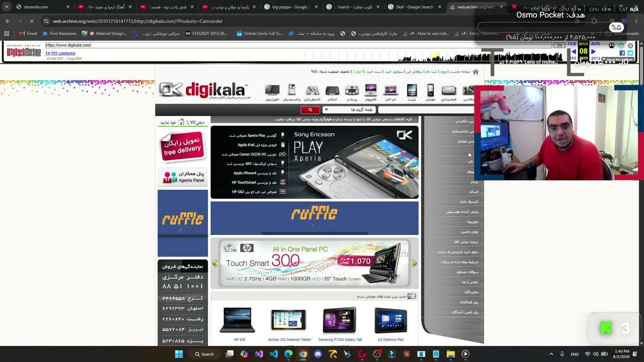The image size is (644, 362).
Task: Open the music player (پخش موسیقی) category icon
Action: tap(292, 92)
